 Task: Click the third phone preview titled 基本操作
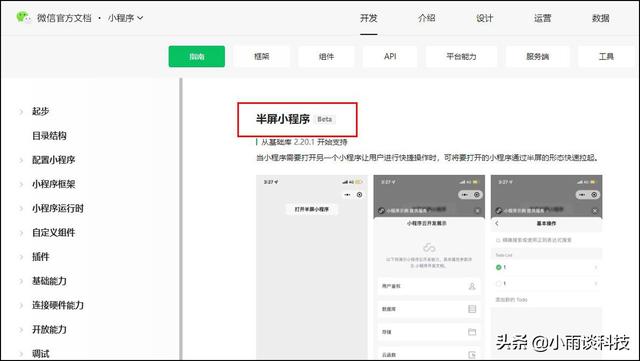point(546,267)
